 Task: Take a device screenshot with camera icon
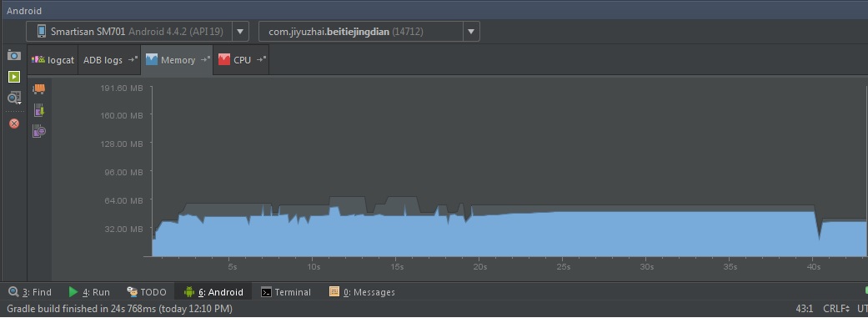click(x=14, y=55)
